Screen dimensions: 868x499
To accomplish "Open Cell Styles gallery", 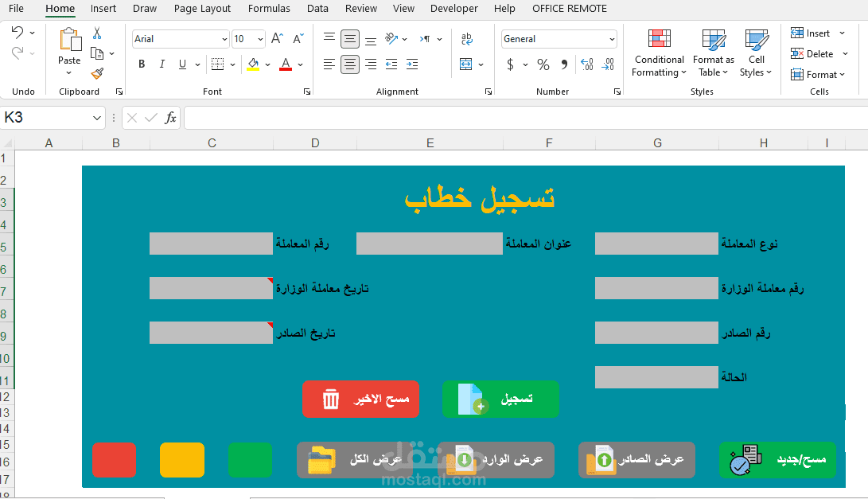I will click(x=756, y=53).
